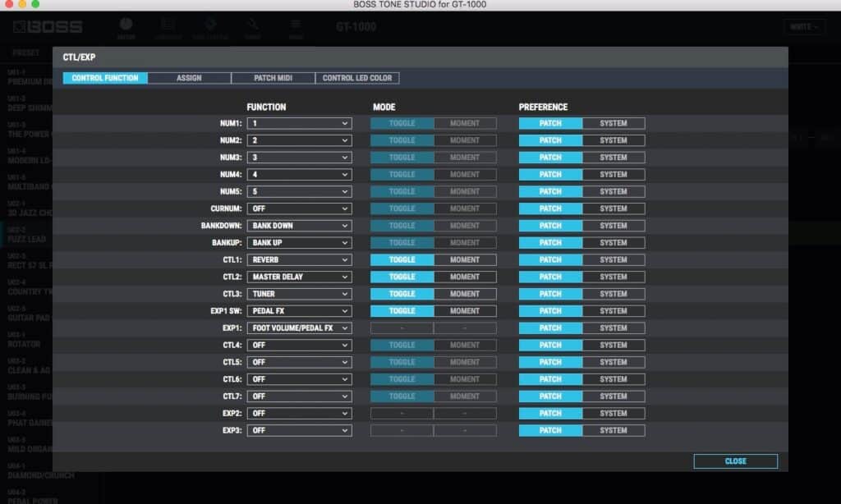The image size is (841, 504).
Task: Change CTL4 preference to SYSTEM
Action: pos(614,346)
